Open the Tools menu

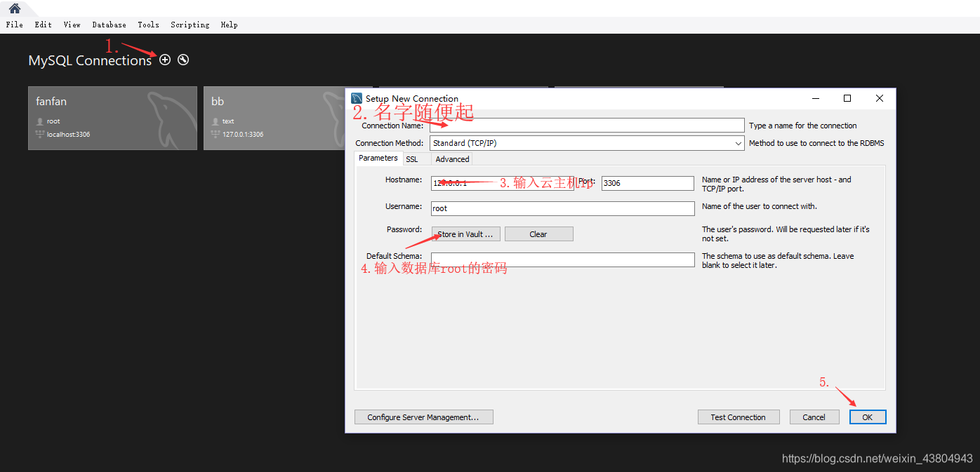point(149,25)
